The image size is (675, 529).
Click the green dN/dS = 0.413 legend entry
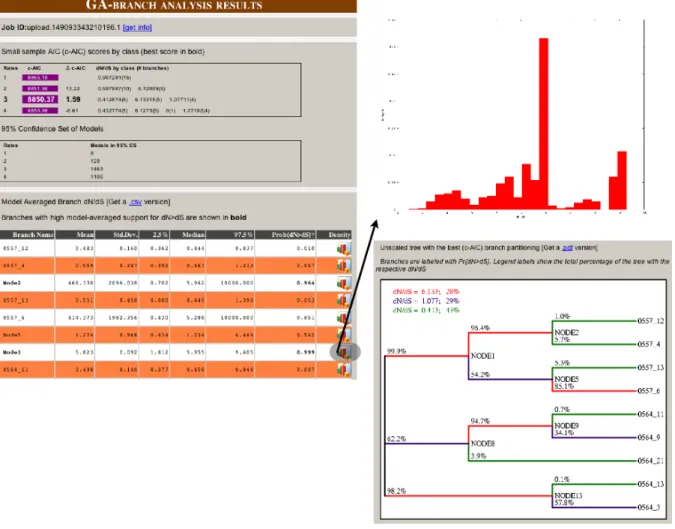point(426,310)
